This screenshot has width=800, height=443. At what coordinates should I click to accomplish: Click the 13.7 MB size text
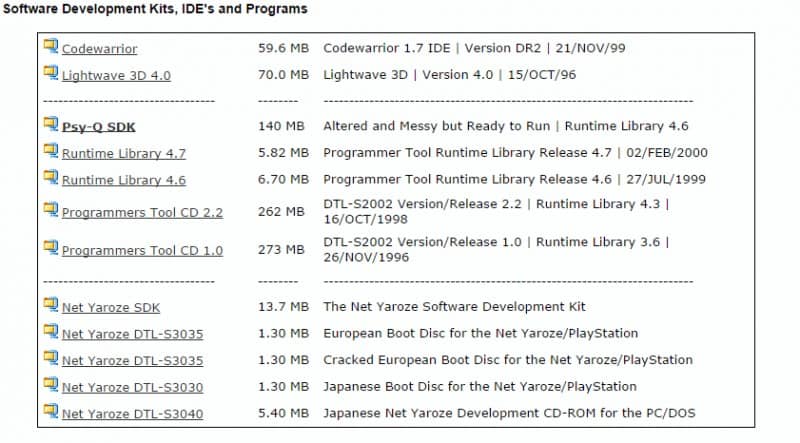click(x=283, y=307)
